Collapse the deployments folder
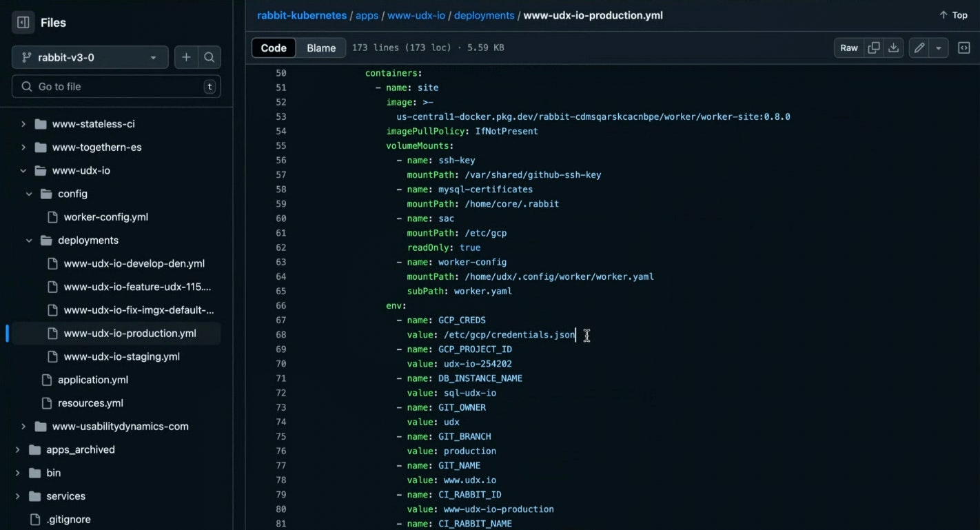The image size is (980, 530). pyautogui.click(x=29, y=241)
